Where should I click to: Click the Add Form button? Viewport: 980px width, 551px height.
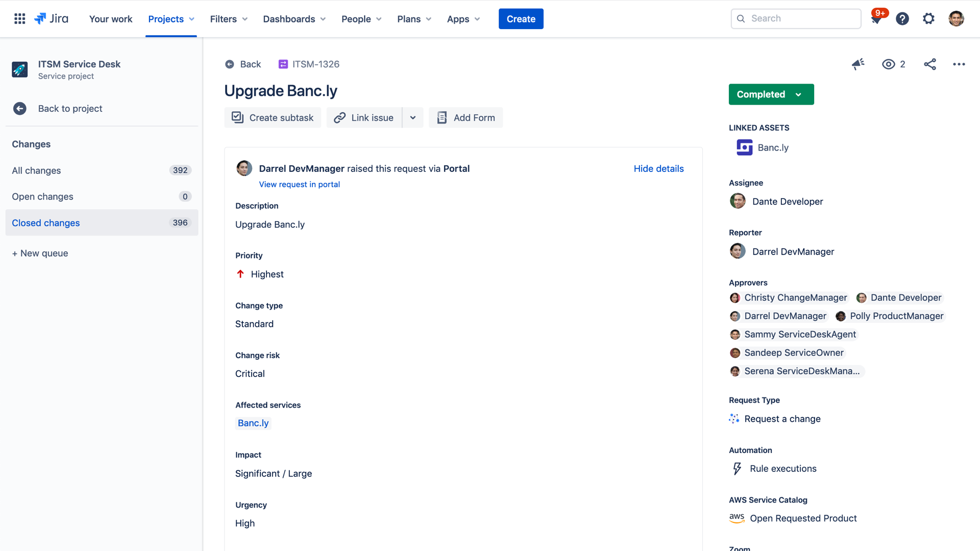click(465, 118)
